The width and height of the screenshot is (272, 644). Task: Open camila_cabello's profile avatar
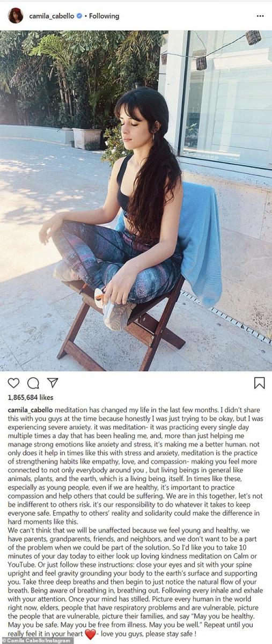pyautogui.click(x=16, y=16)
